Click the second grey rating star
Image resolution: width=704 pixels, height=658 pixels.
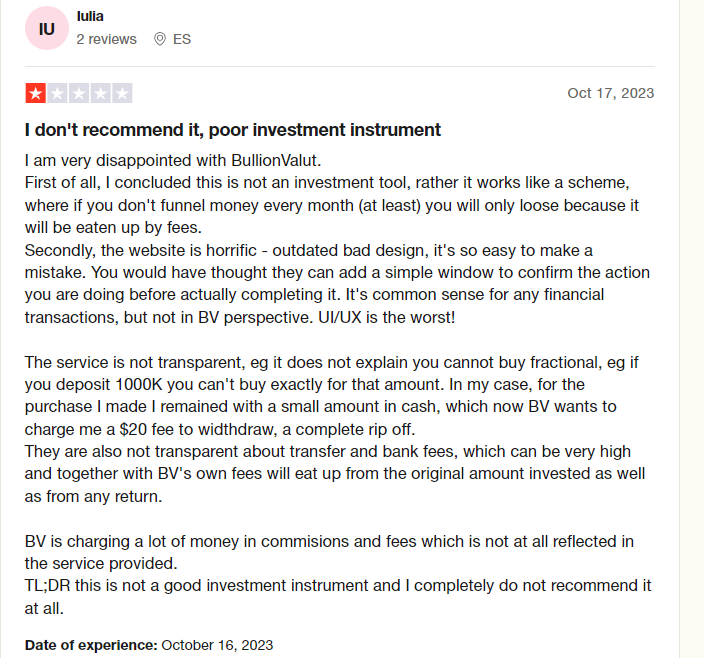click(57, 93)
